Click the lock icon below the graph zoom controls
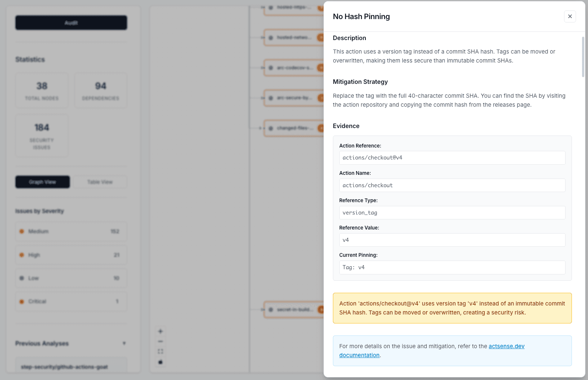Screen dimensions: 588x380 (160, 362)
